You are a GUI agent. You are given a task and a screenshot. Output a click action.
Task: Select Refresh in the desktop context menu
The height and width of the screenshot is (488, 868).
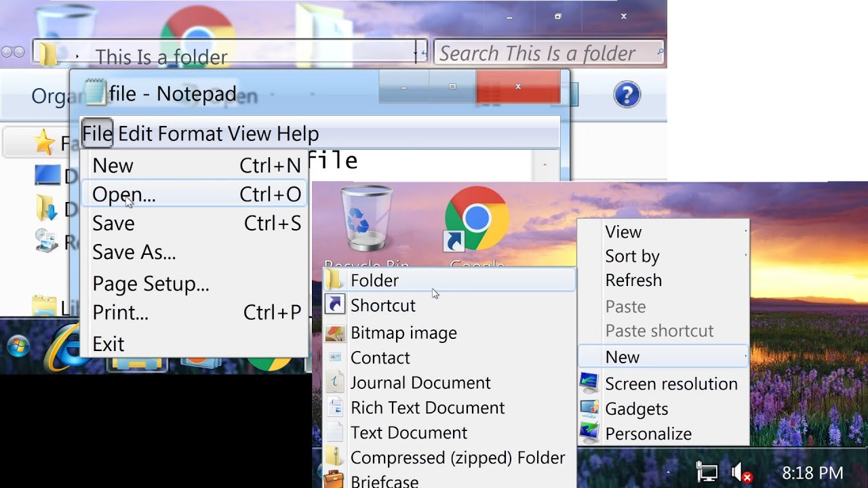[664, 280]
